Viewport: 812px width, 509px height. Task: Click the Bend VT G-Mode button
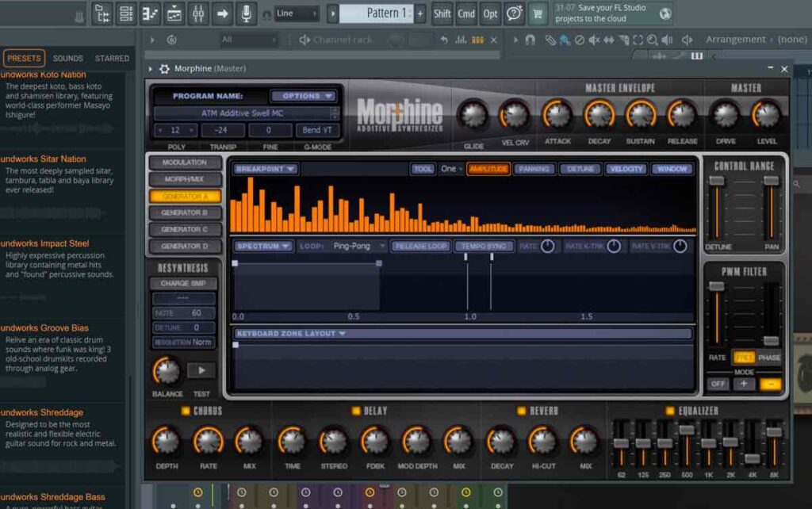coord(317,130)
